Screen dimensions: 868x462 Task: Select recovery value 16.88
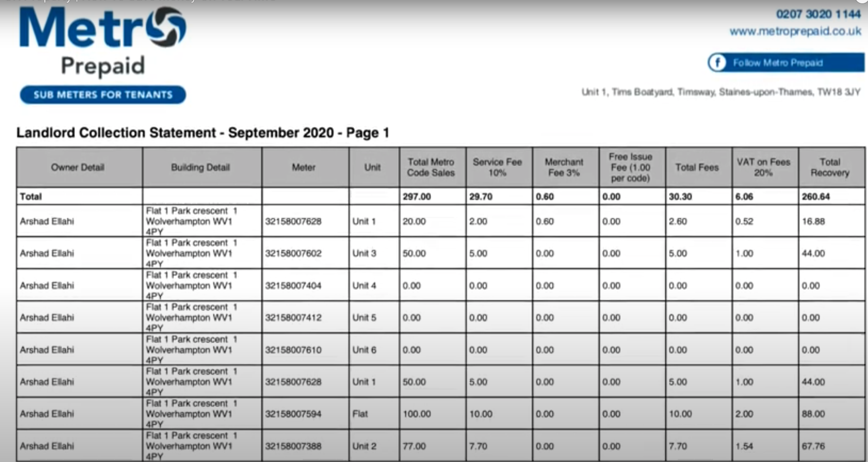(813, 221)
